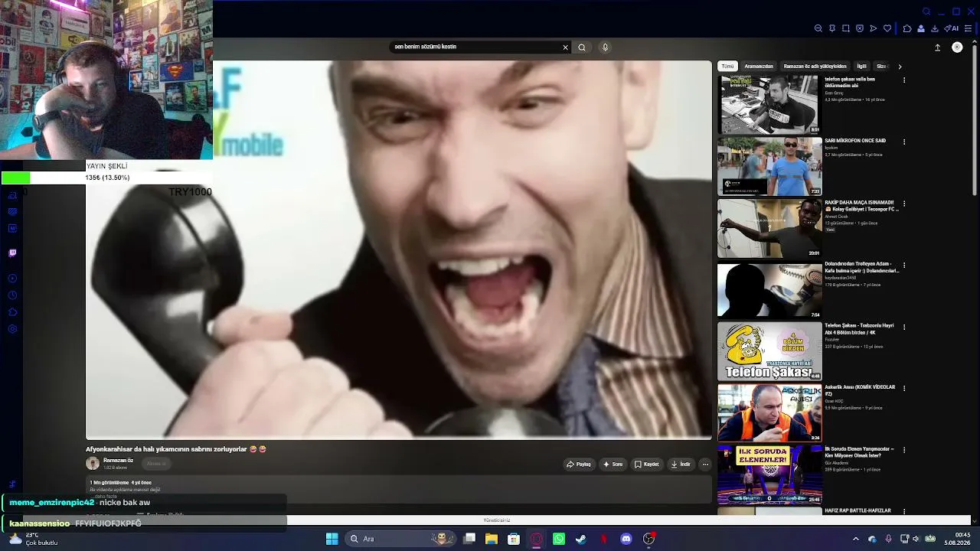Open the 'Dolandırıcıdan Trolleyen Adam' video title
Image resolution: width=980 pixels, height=551 pixels.
click(861, 267)
